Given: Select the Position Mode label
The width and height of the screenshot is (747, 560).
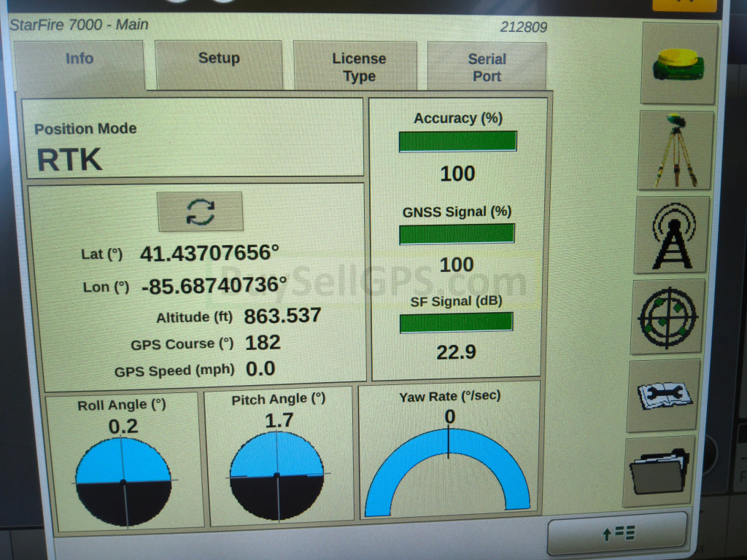Looking at the screenshot, I should pos(85,128).
